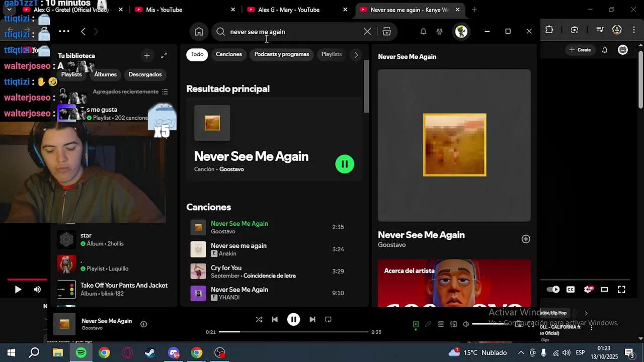Create a new playlist with the library plus
The width and height of the screenshot is (644, 362).
[147, 56]
